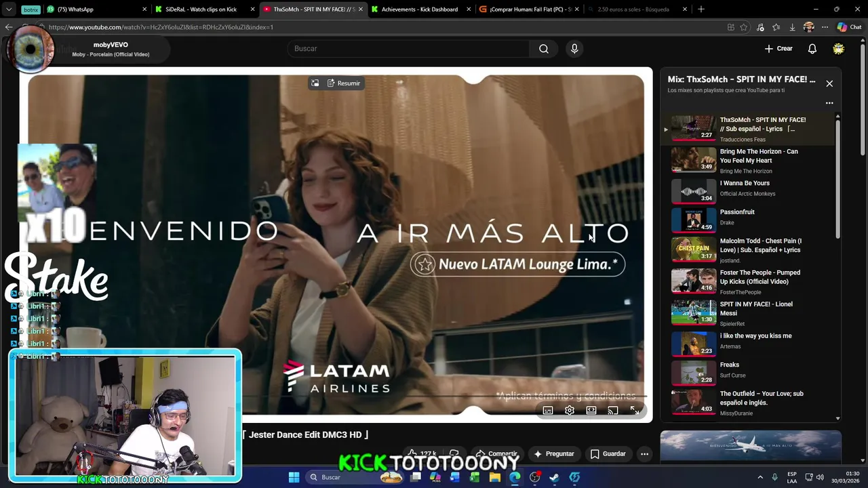Select Freaks by Surf Curse
Image resolution: width=868 pixels, height=488 pixels.
coord(747,372)
